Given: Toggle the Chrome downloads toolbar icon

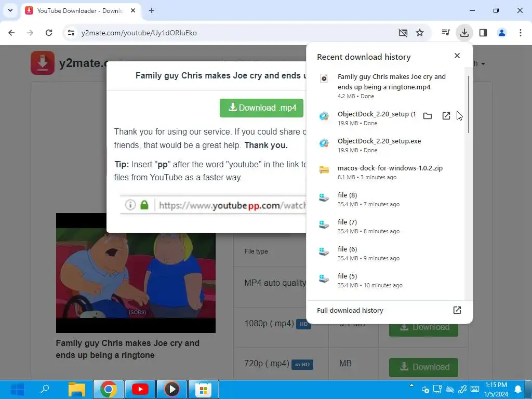Looking at the screenshot, I should click(464, 33).
